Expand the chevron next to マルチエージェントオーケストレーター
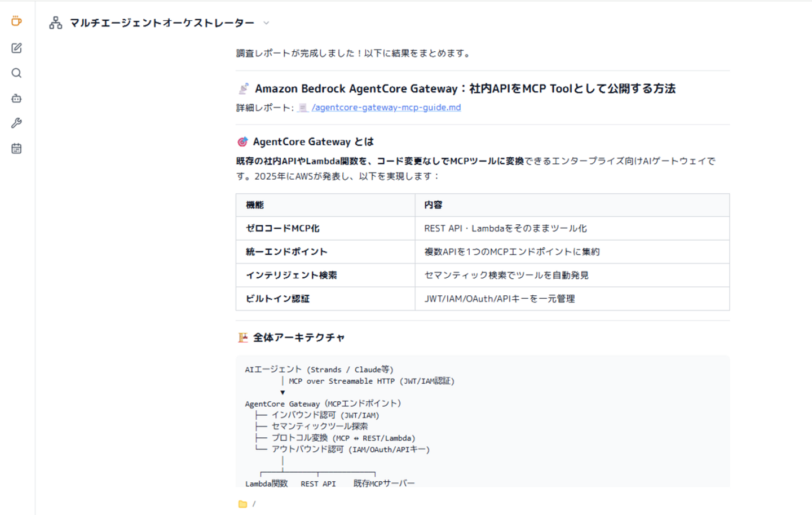The width and height of the screenshot is (812, 515). [266, 23]
